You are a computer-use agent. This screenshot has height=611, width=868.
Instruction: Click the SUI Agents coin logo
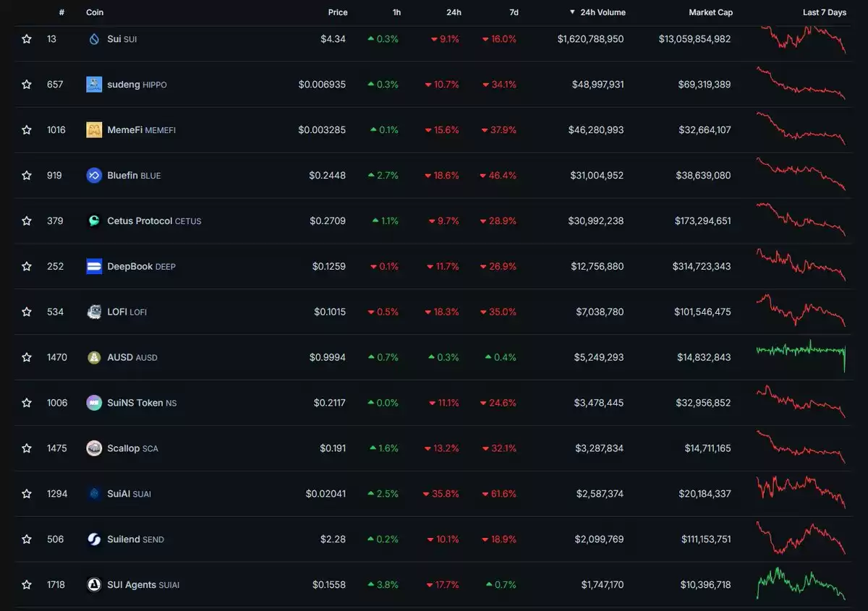click(x=94, y=585)
